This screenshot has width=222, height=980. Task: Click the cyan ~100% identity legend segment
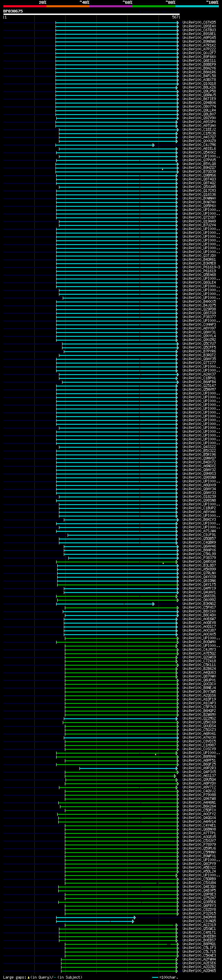(197, 6)
